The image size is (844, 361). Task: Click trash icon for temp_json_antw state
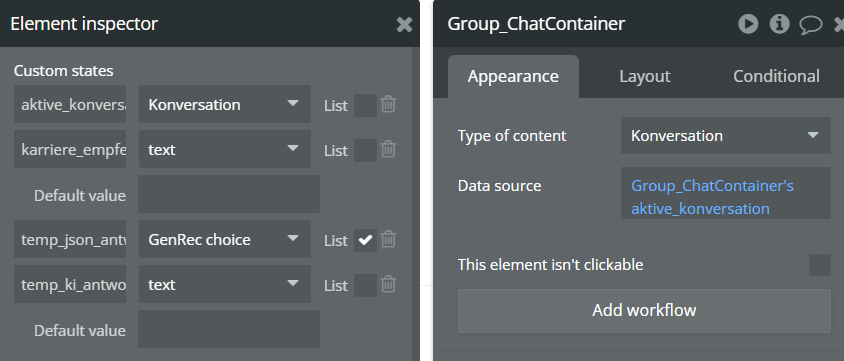coord(388,239)
